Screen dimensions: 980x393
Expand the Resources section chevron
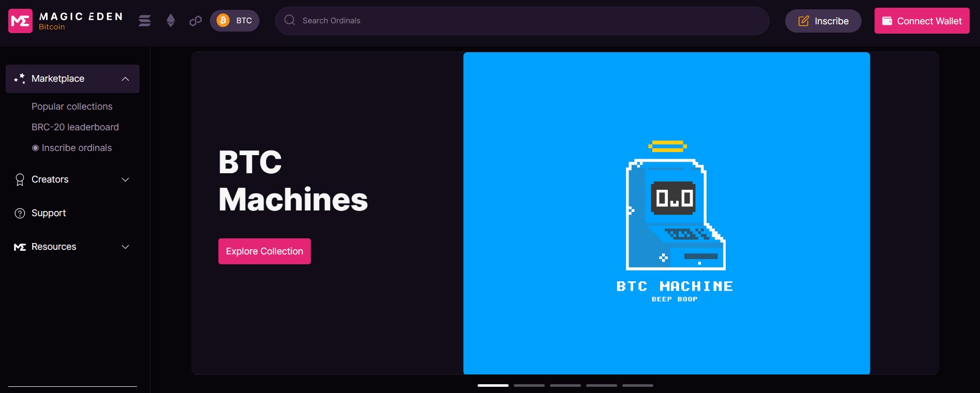pyautogui.click(x=125, y=247)
